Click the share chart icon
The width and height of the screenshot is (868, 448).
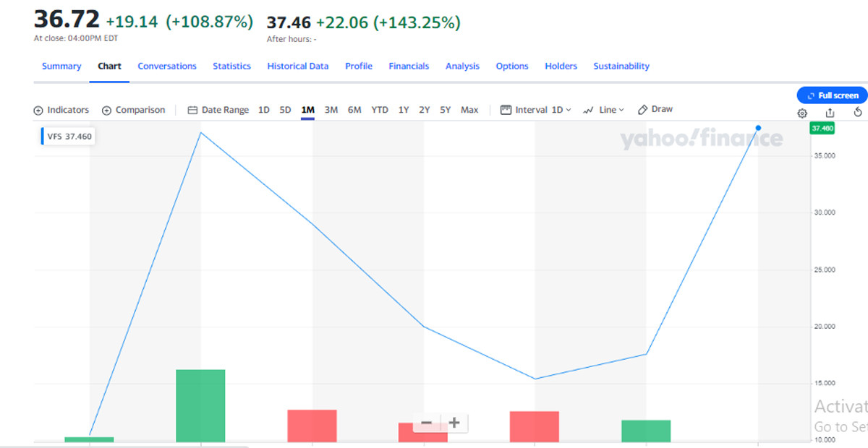(830, 113)
